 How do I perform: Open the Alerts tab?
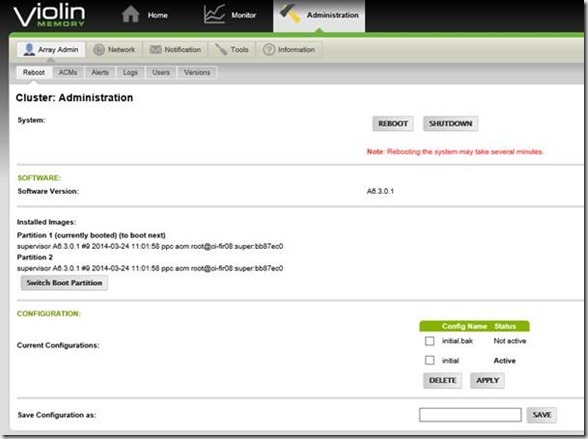click(100, 72)
